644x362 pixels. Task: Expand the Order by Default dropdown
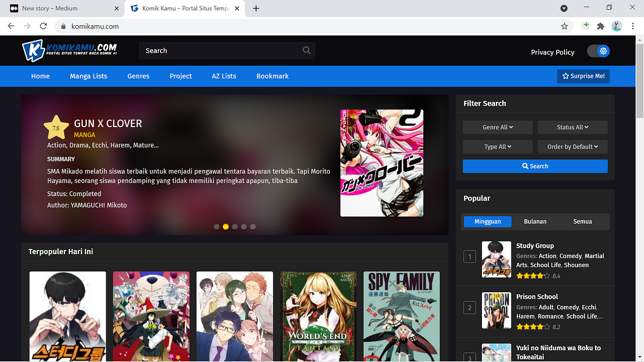click(x=573, y=146)
